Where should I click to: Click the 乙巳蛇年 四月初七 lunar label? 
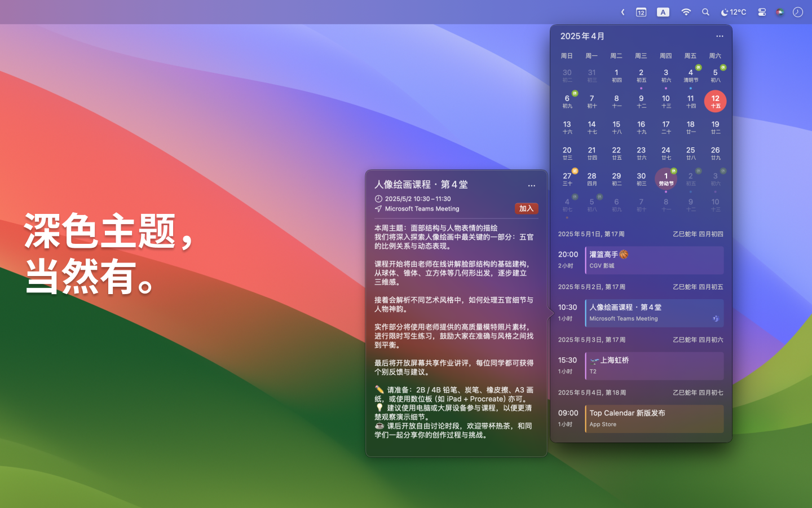pyautogui.click(x=698, y=393)
